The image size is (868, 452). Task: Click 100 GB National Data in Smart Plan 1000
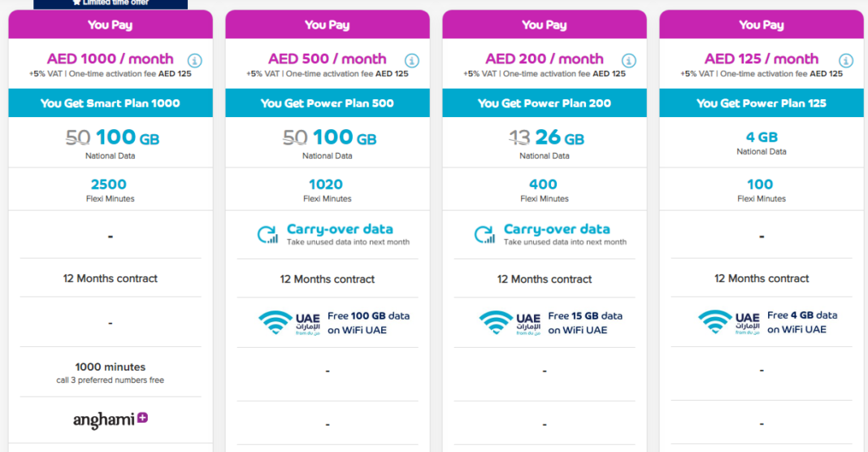point(128,137)
